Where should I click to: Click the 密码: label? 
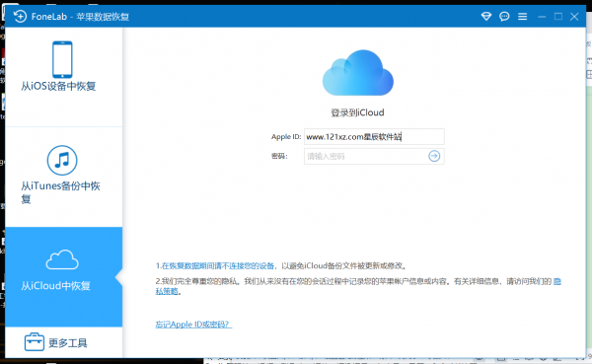tap(279, 156)
